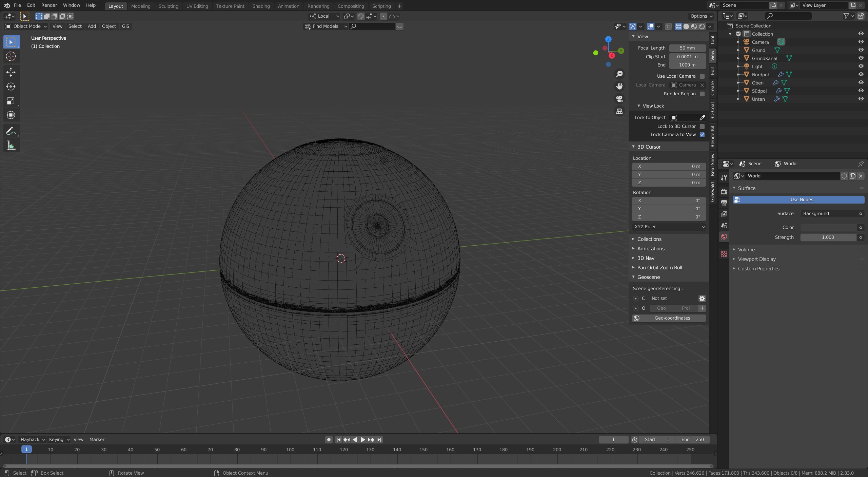The width and height of the screenshot is (868, 477).
Task: Click the 3D Cursor tool
Action: pyautogui.click(x=11, y=56)
